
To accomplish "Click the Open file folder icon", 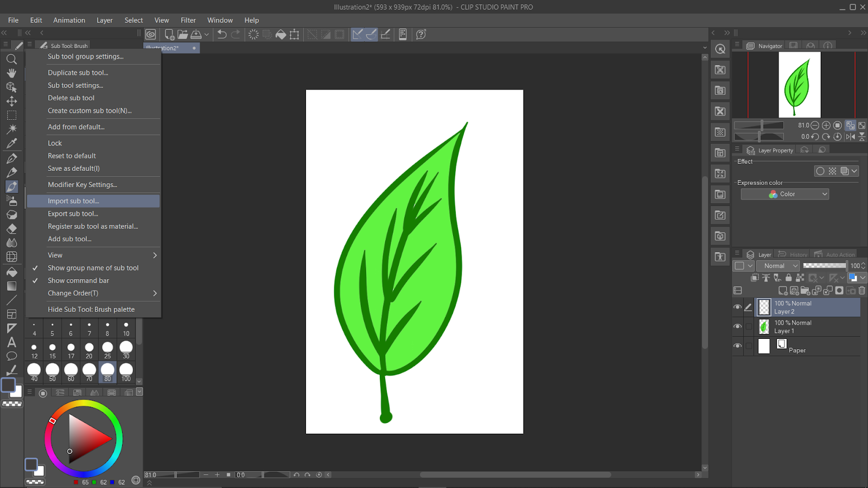I will [183, 34].
